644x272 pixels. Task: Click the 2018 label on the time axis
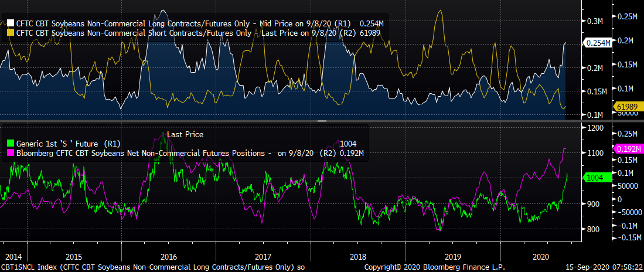tap(359, 256)
